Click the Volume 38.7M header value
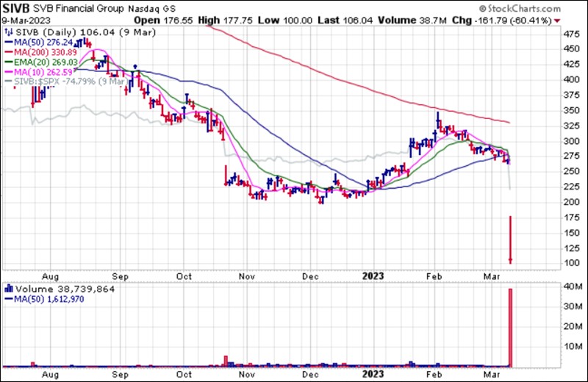Image resolution: width=588 pixels, height=382 pixels. (x=412, y=21)
